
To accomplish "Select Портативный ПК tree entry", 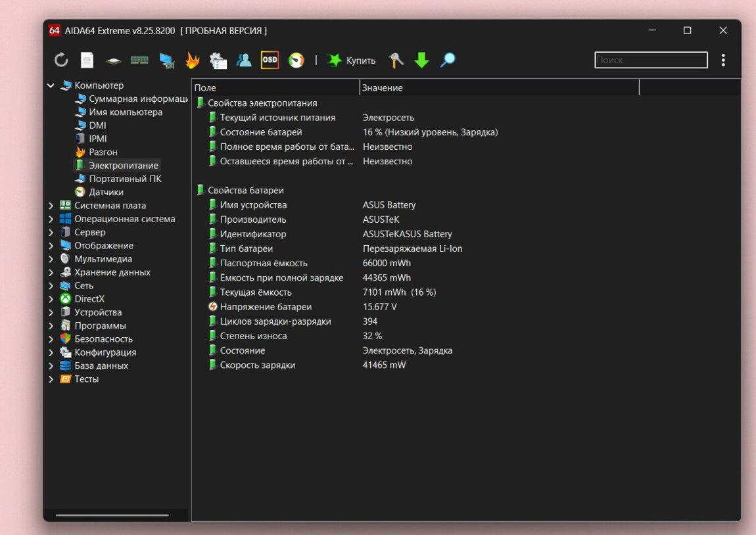I will point(125,179).
